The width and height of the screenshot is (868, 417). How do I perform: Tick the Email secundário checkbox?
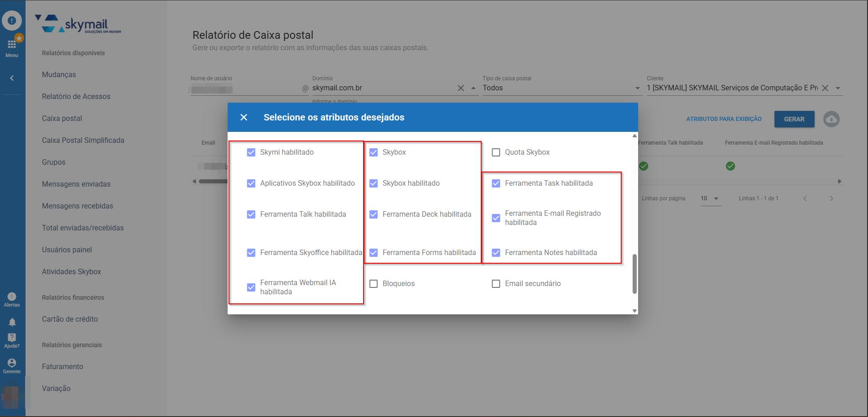496,284
